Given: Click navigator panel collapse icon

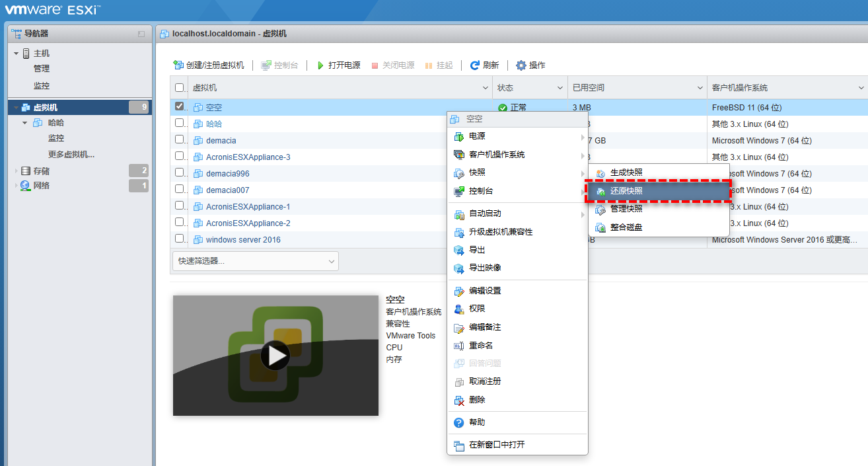Looking at the screenshot, I should pyautogui.click(x=141, y=34).
